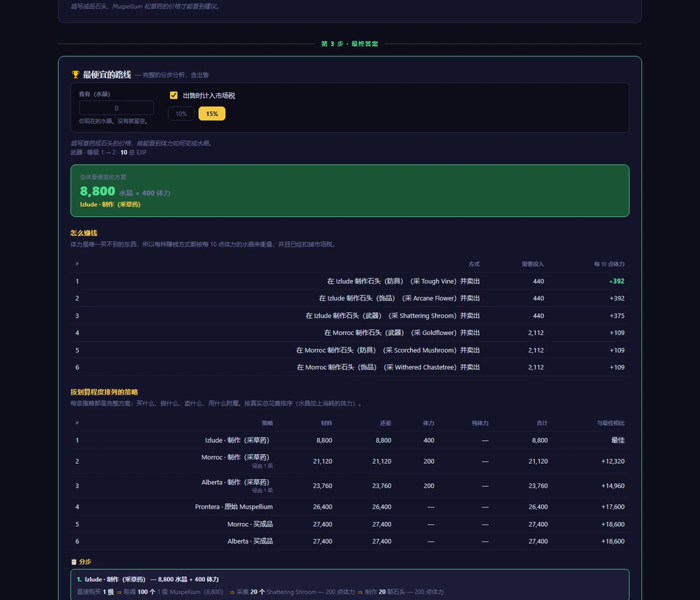Select the Withered Chastetree 并卖出 row text
This screenshot has width=700, height=600.
point(388,367)
